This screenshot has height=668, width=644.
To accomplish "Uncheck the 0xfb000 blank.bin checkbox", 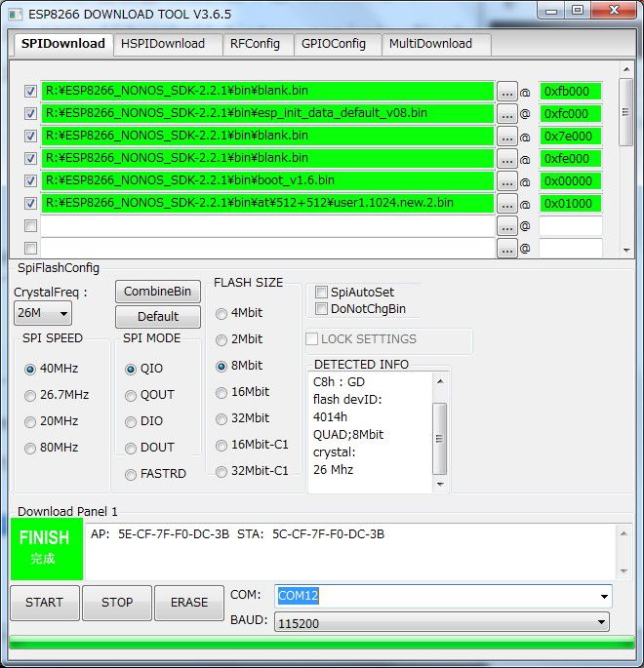I will pos(30,91).
